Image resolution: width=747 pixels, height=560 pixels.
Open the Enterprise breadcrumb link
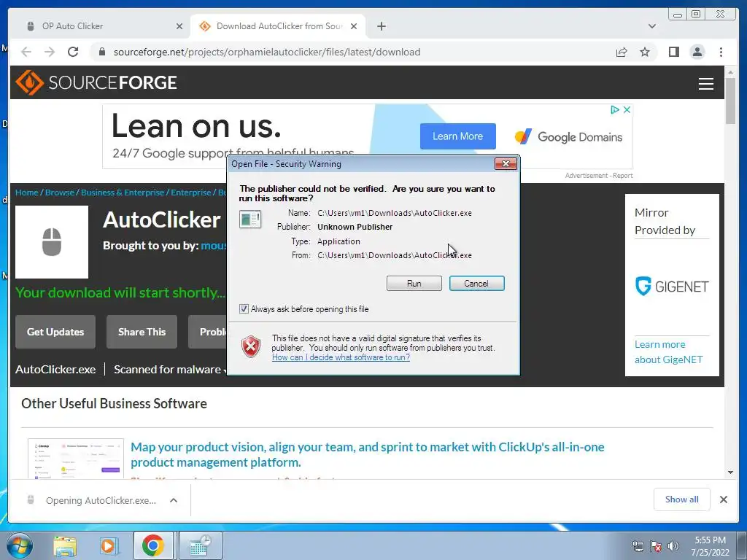pos(191,192)
